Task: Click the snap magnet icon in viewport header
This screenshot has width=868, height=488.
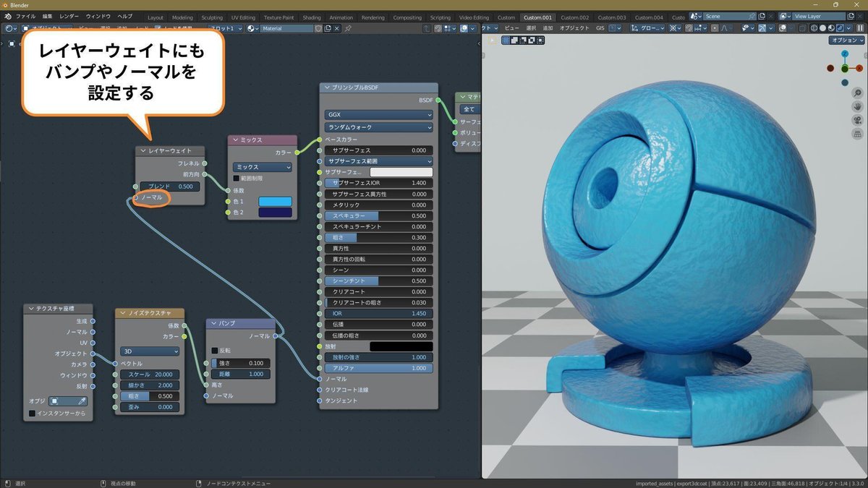Action: point(689,27)
